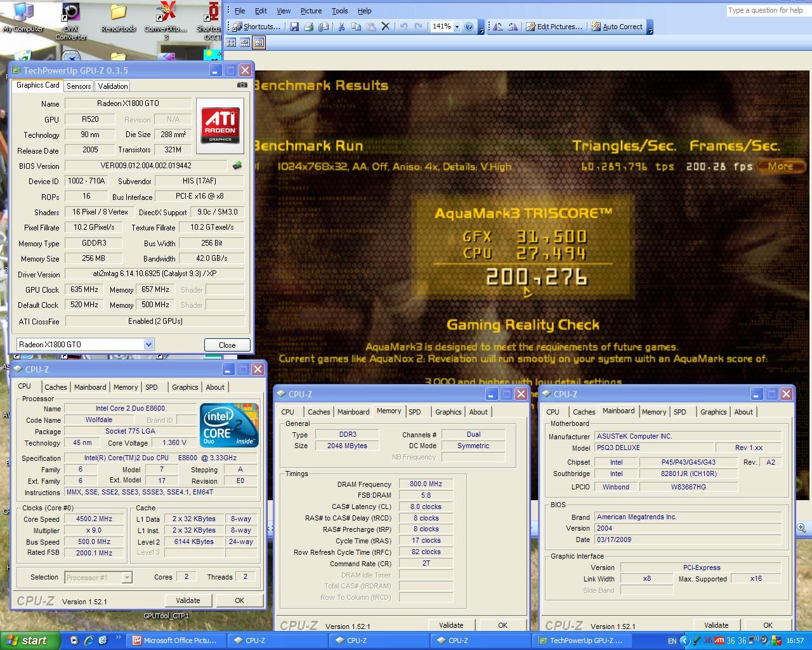Click the BIOS Version field in GPU-Z
812x650 pixels.
click(x=146, y=166)
